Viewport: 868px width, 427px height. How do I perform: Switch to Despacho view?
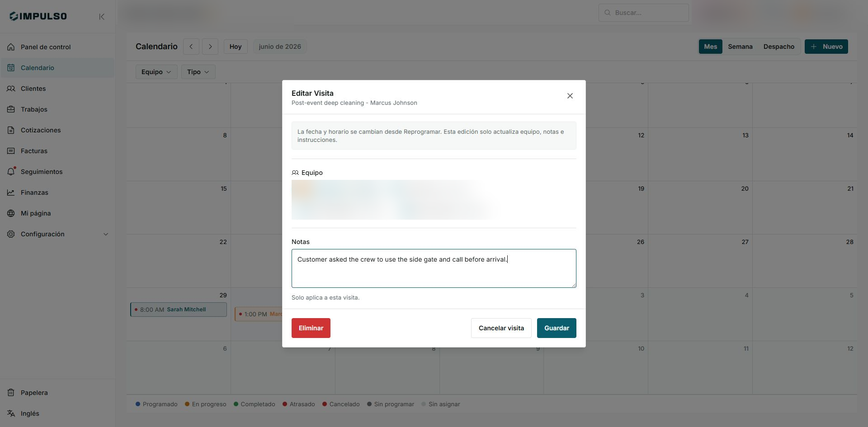tap(779, 47)
